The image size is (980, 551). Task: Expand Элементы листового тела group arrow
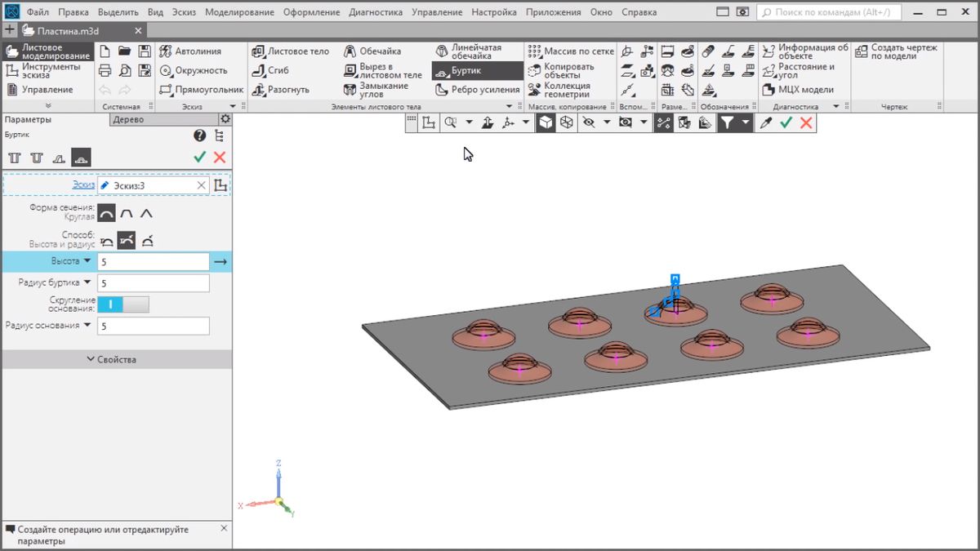[509, 107]
